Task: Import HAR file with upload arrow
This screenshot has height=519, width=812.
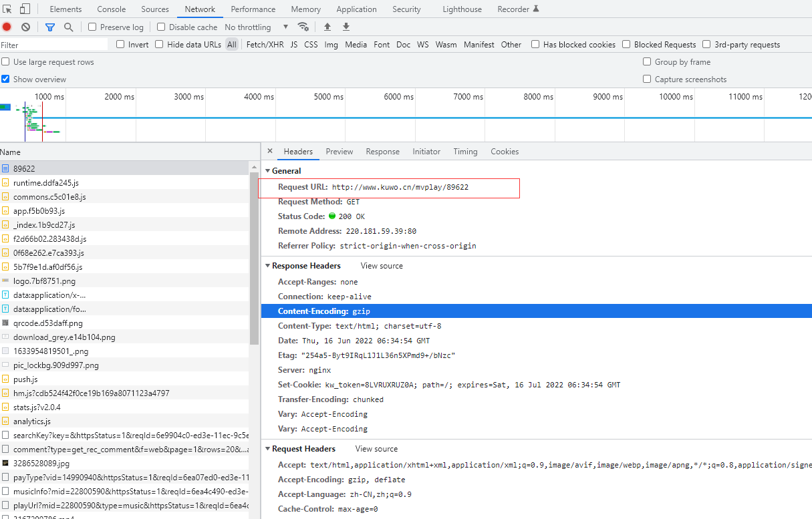Action: [x=327, y=27]
